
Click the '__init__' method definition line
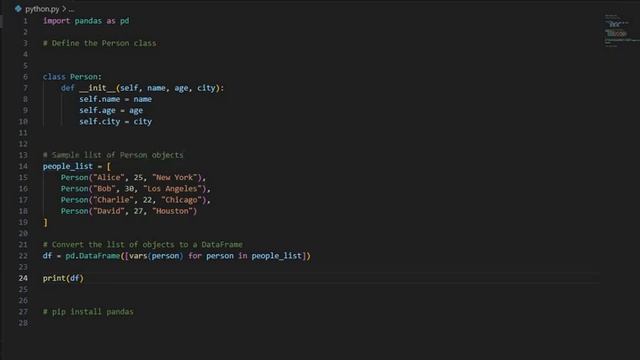[x=142, y=88]
